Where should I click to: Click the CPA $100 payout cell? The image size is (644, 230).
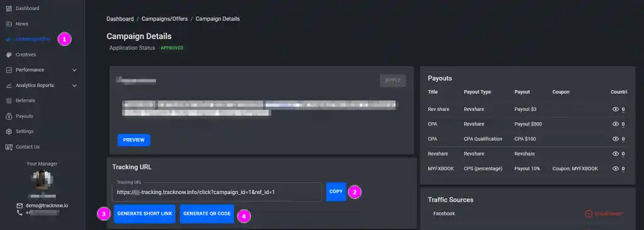tap(525, 139)
